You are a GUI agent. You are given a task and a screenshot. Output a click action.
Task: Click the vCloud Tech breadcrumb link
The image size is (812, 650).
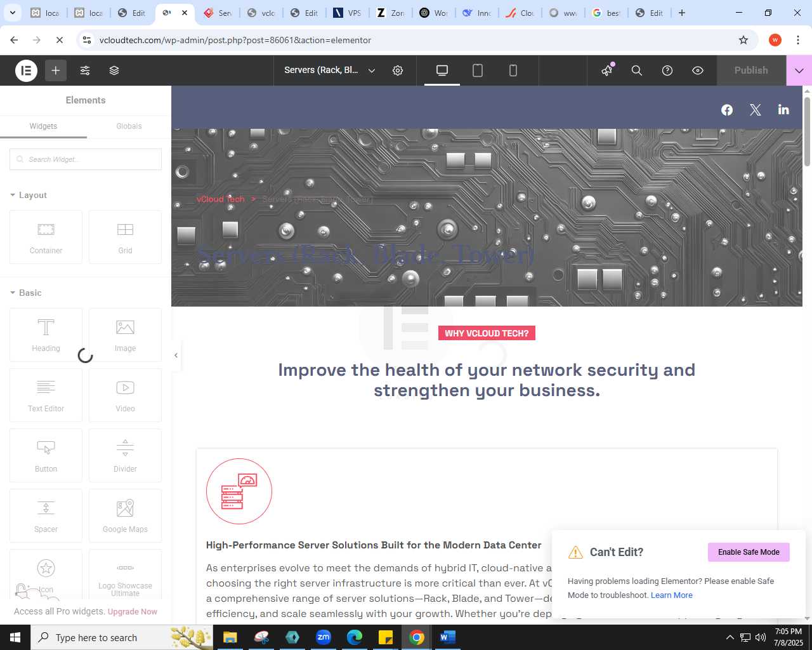(220, 199)
